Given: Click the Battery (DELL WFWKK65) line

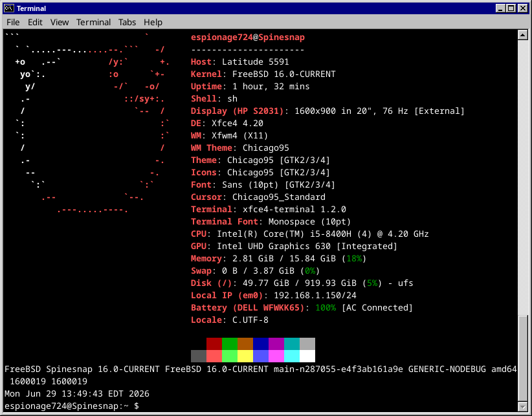Looking at the screenshot, I should (302, 307).
